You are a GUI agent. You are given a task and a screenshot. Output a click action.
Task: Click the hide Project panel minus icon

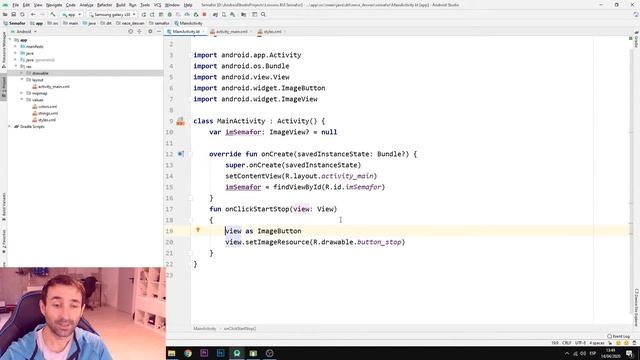(x=159, y=31)
